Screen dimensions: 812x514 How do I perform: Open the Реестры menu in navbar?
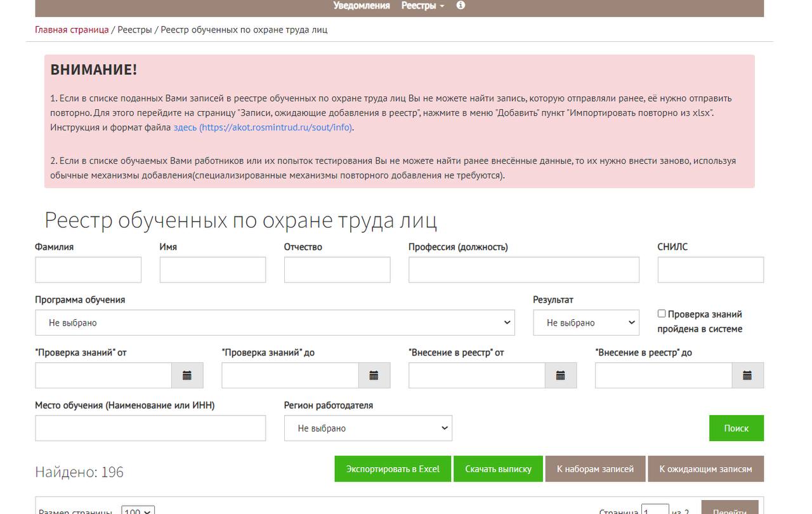pyautogui.click(x=422, y=6)
